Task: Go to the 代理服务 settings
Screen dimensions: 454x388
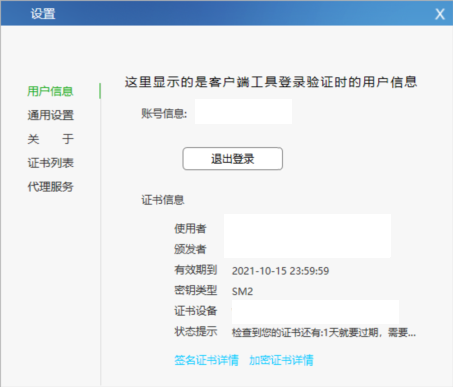Action: pyautogui.click(x=51, y=187)
